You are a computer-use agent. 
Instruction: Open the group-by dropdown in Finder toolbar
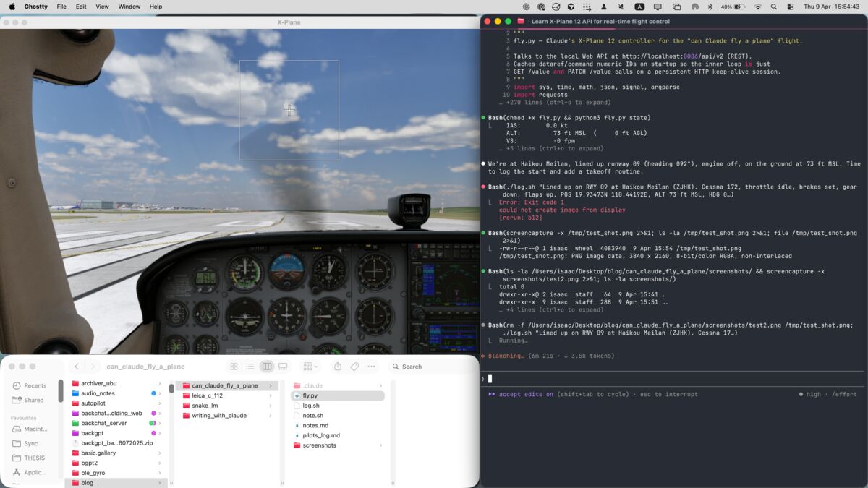point(310,367)
